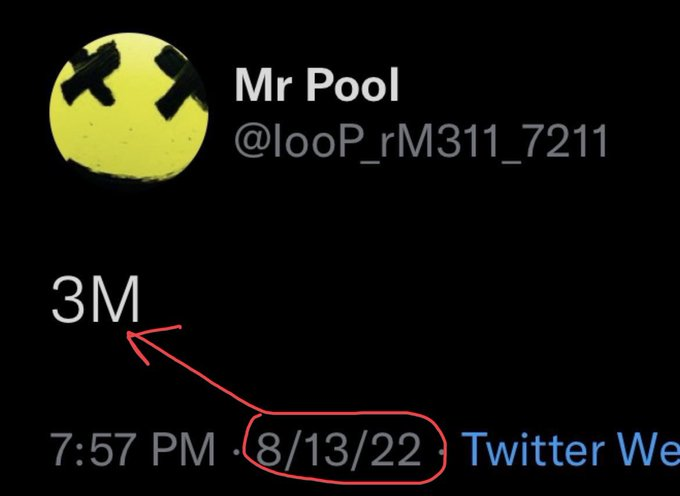Viewport: 680px width, 496px height.
Task: Click the left black X eye on avatar
Action: pos(91,74)
